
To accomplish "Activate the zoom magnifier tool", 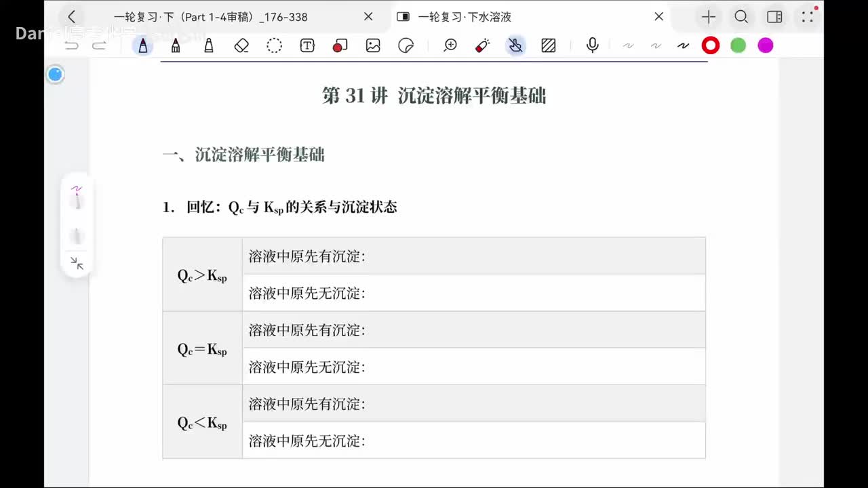I will (450, 45).
